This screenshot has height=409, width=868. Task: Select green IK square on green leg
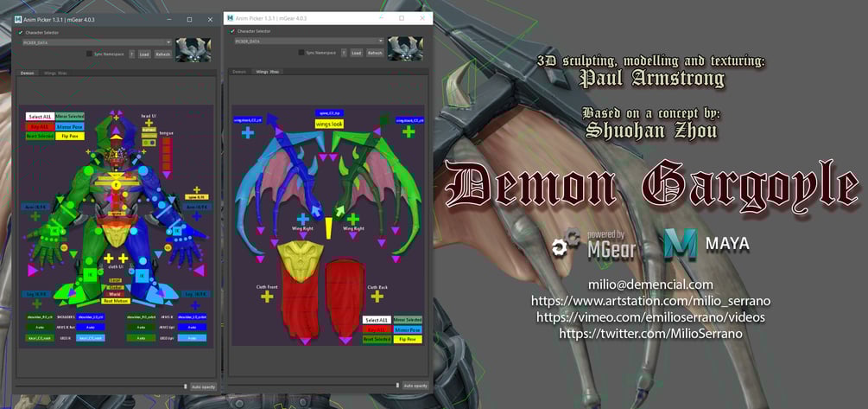point(90,274)
